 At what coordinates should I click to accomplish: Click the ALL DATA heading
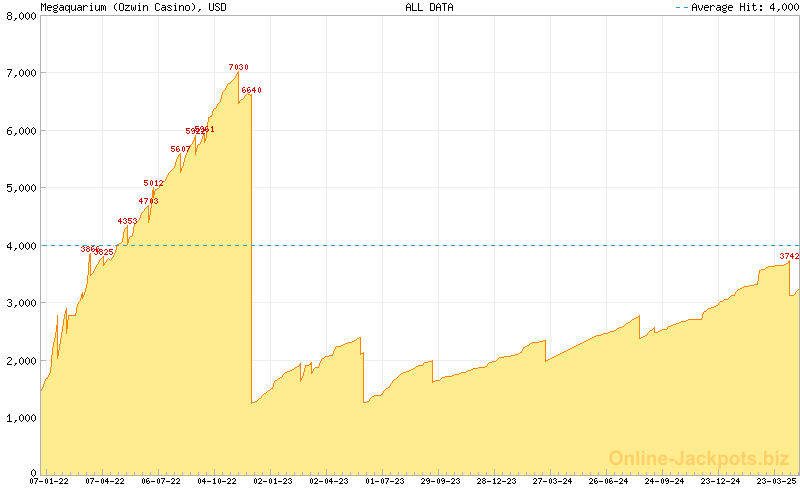[x=429, y=7]
